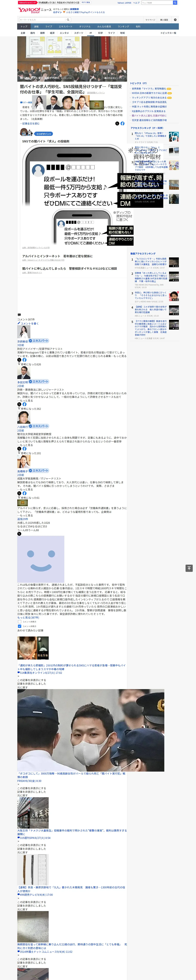Dismiss the FRIDAY recommended article with ×

[18, 784]
